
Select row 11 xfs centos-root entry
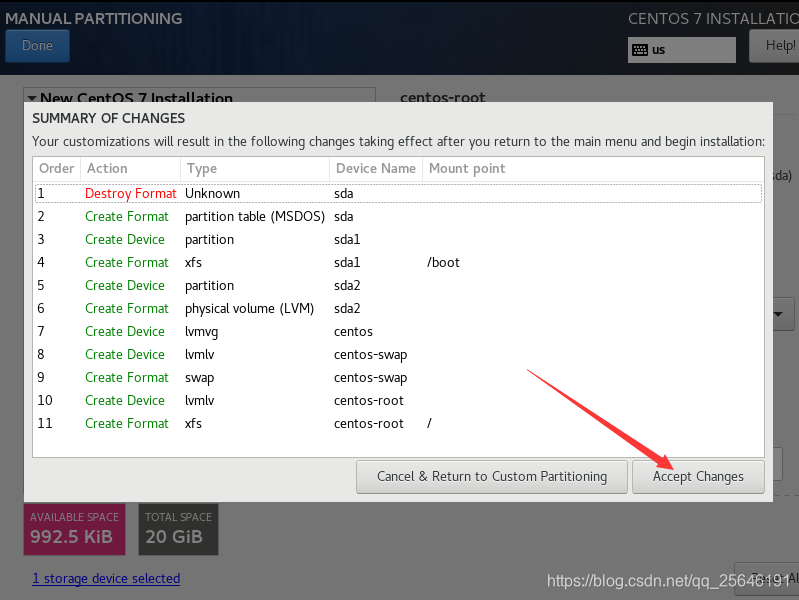coord(398,423)
